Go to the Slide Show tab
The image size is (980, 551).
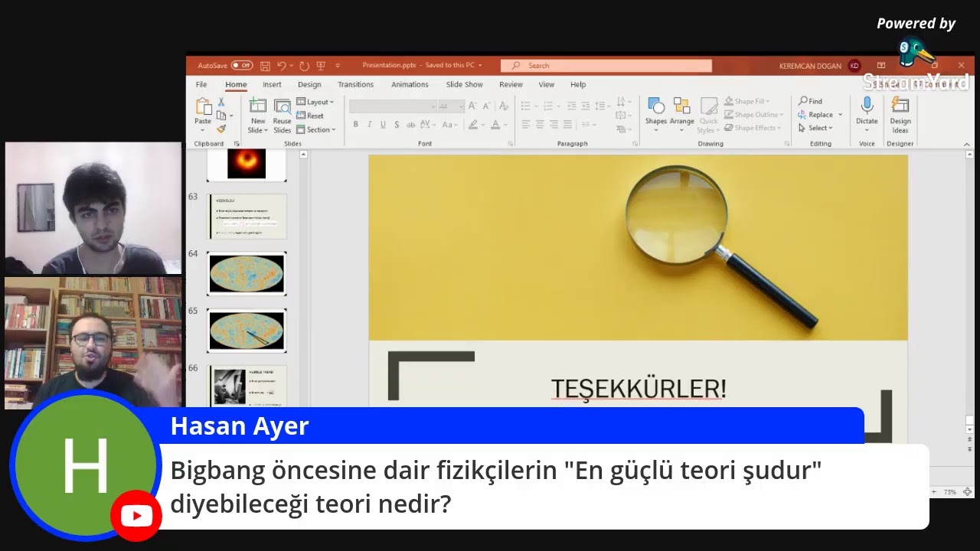[465, 85]
